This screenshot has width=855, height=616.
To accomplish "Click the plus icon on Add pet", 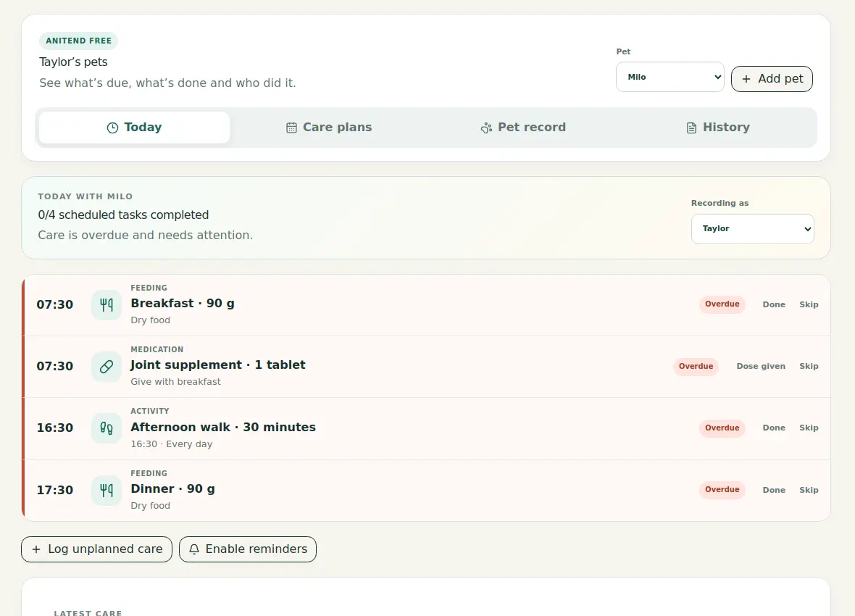I will click(x=746, y=79).
